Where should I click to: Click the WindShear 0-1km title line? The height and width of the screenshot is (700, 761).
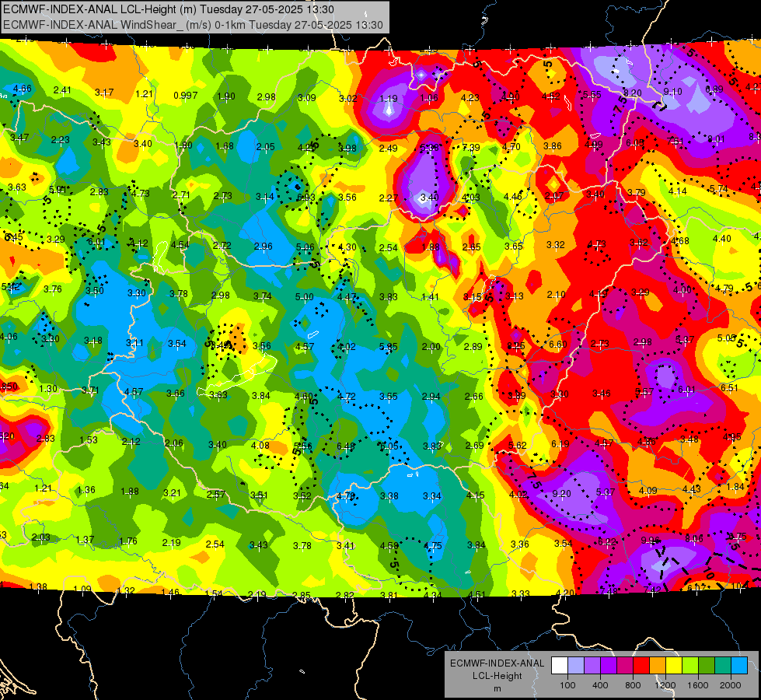tap(193, 25)
